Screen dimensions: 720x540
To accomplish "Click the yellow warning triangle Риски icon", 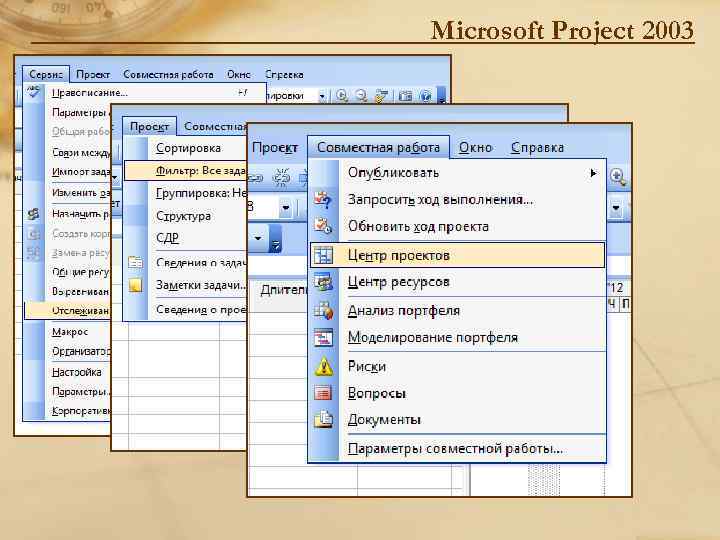I will pos(323,366).
